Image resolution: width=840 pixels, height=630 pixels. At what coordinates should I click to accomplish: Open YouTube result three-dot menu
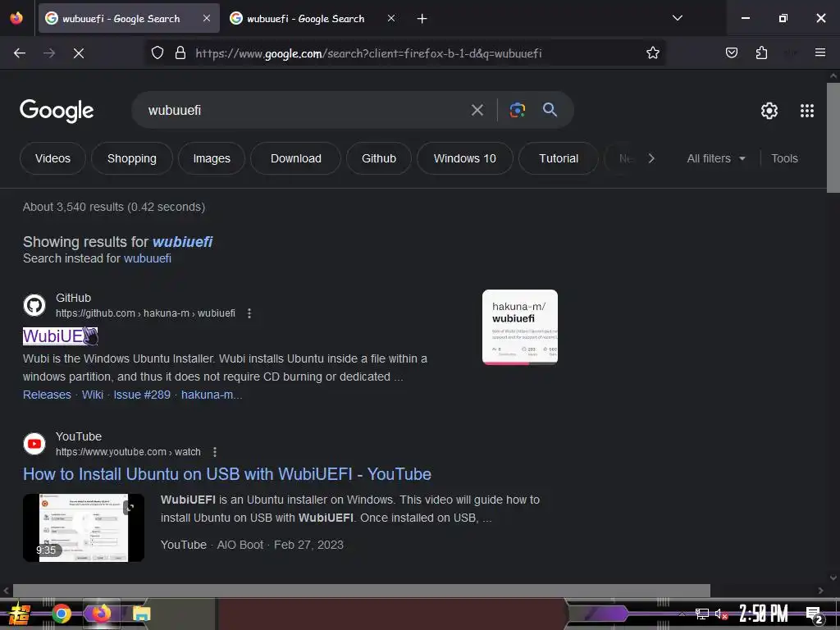[215, 452]
